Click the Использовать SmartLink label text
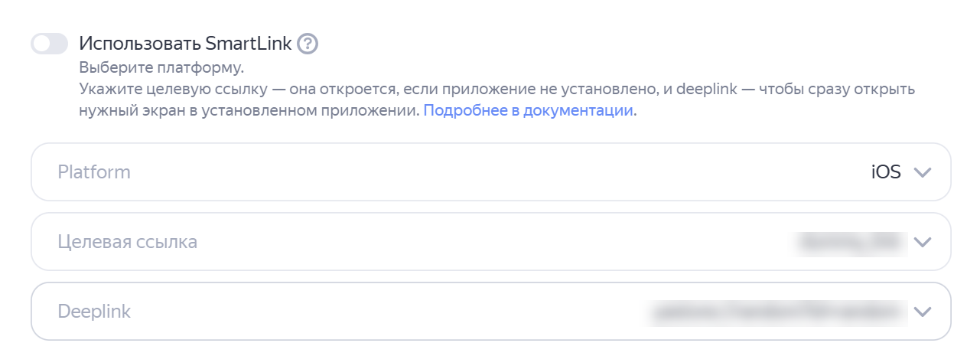 click(185, 44)
